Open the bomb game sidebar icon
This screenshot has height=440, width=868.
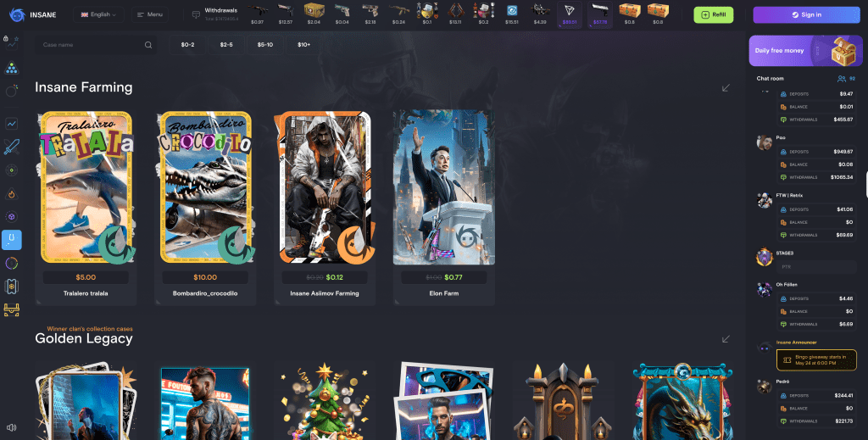tap(11, 91)
